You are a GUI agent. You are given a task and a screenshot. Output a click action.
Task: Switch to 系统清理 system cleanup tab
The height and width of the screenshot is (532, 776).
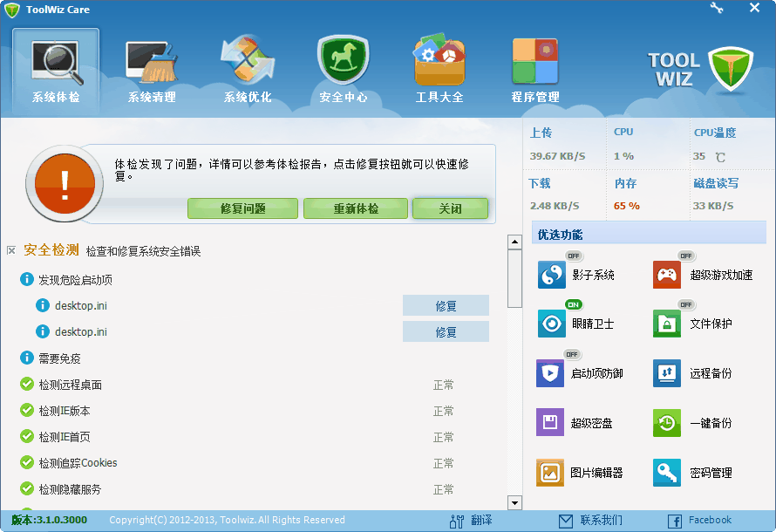pos(152,72)
